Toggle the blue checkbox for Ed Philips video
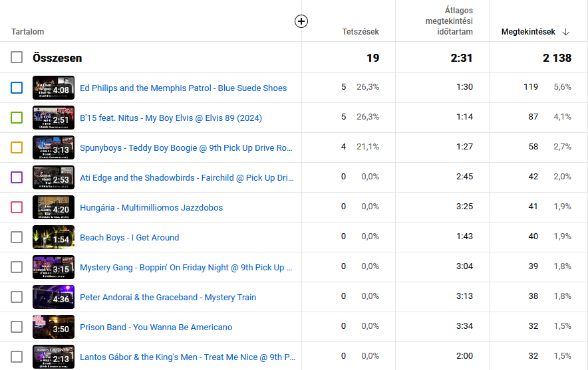This screenshot has height=370, width=588. [17, 88]
